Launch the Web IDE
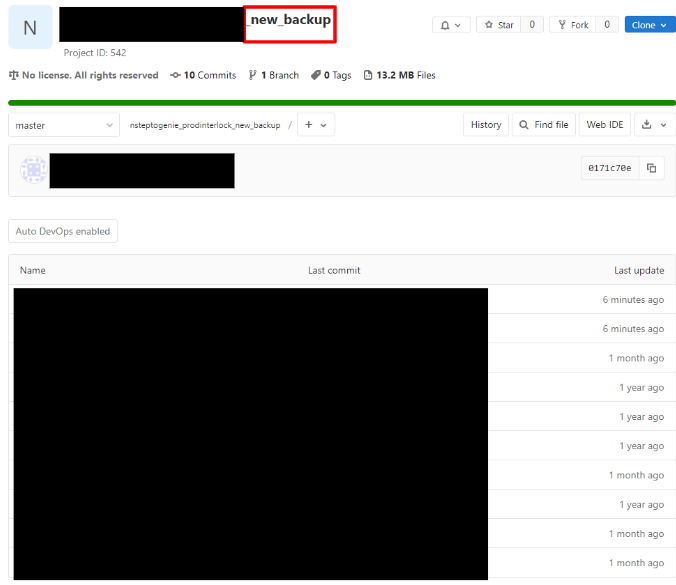This screenshot has height=585, width=676. (x=604, y=125)
